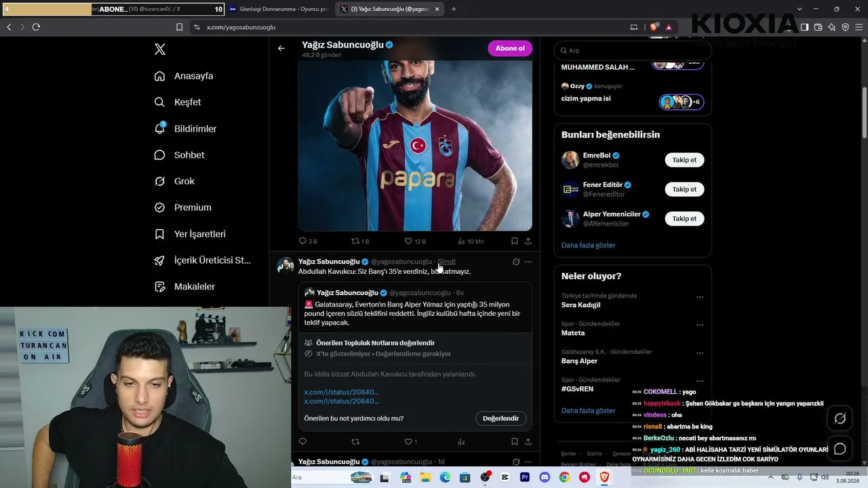This screenshot has width=868, height=488.
Task: Like the Salah image post
Action: coord(408,241)
